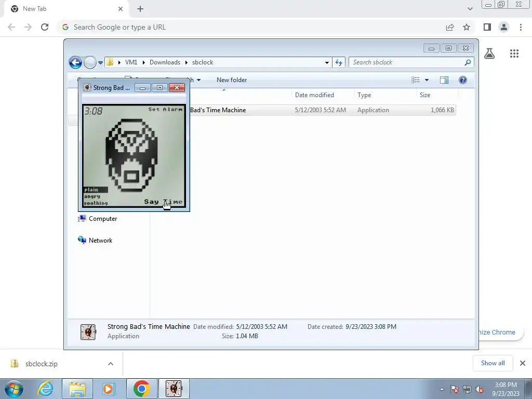Image resolution: width=532 pixels, height=399 pixels.
Task: Open Windows Explorer taskbar icon
Action: pos(77,389)
